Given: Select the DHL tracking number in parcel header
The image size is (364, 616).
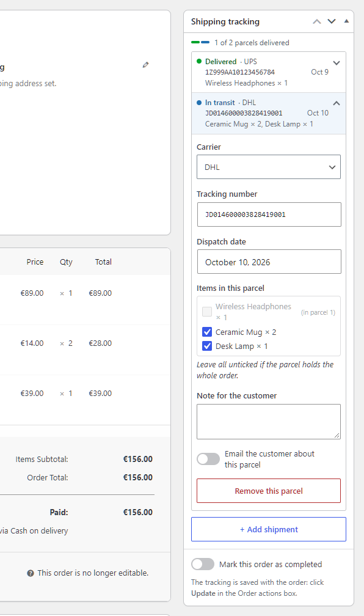Looking at the screenshot, I should pyautogui.click(x=244, y=113).
